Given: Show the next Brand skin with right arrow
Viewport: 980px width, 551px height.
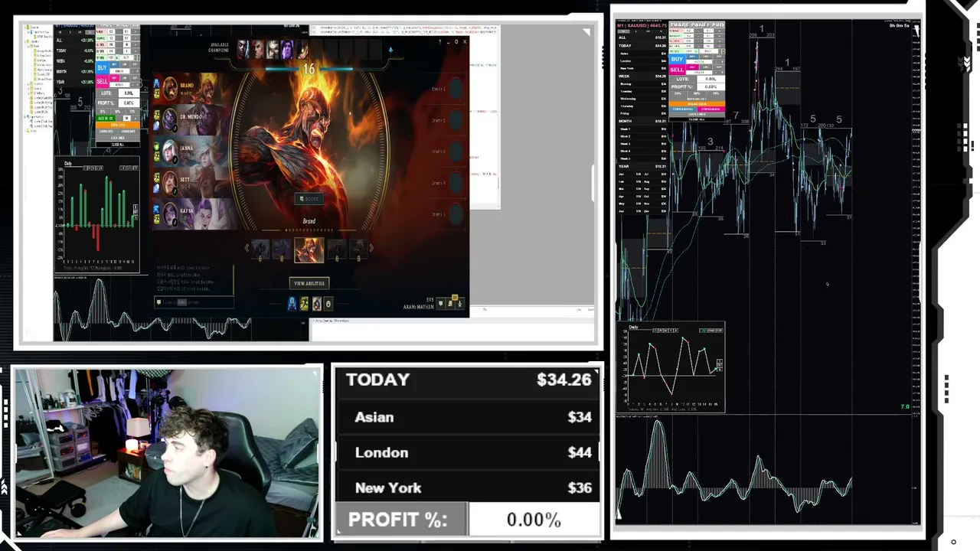Looking at the screenshot, I should [371, 248].
